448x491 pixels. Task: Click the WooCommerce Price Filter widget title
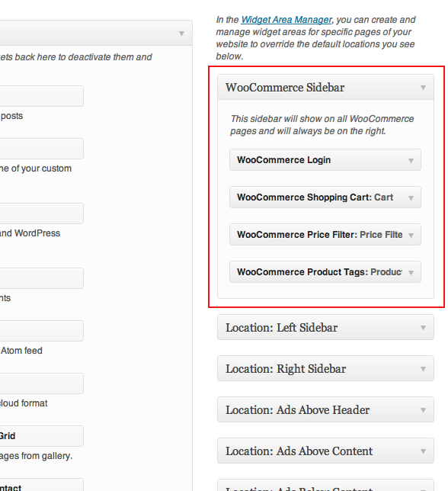tap(320, 235)
